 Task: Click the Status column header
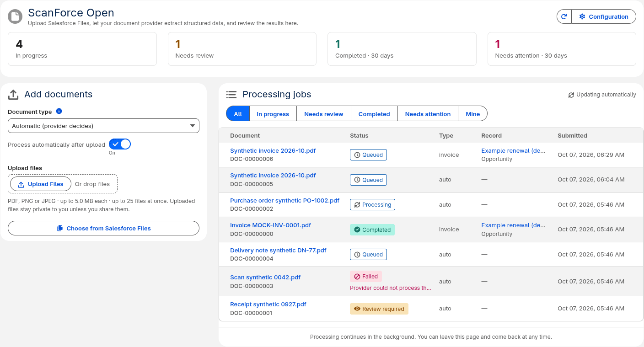click(359, 135)
